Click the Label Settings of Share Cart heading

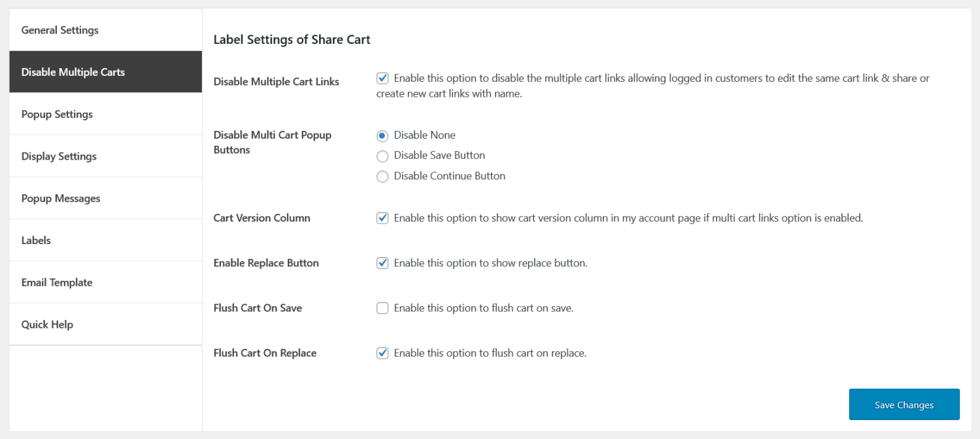[x=292, y=39]
